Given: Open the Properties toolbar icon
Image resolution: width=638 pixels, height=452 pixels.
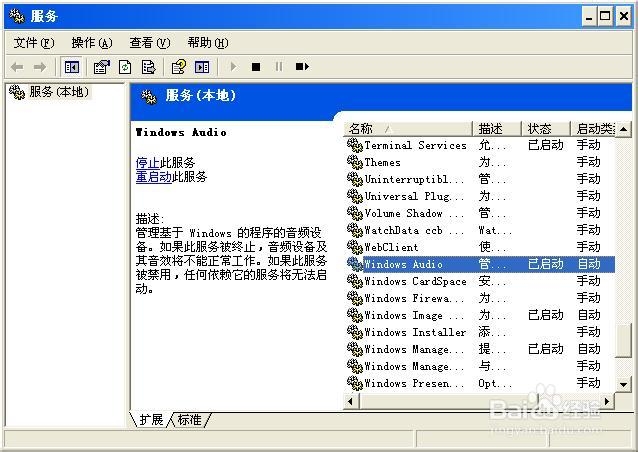Looking at the screenshot, I should tap(102, 67).
